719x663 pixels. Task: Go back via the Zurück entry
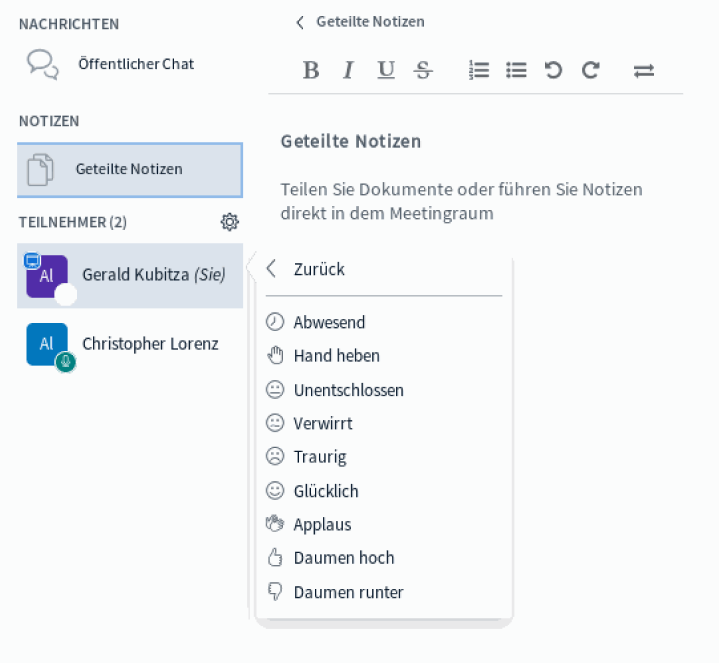pyautogui.click(x=318, y=269)
